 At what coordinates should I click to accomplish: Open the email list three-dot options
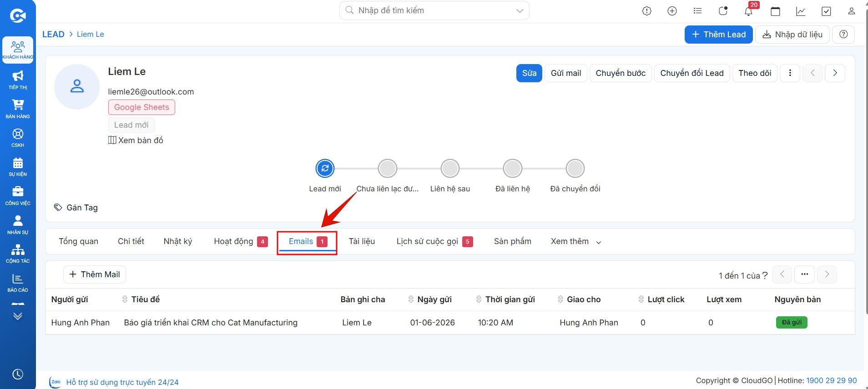pyautogui.click(x=804, y=274)
